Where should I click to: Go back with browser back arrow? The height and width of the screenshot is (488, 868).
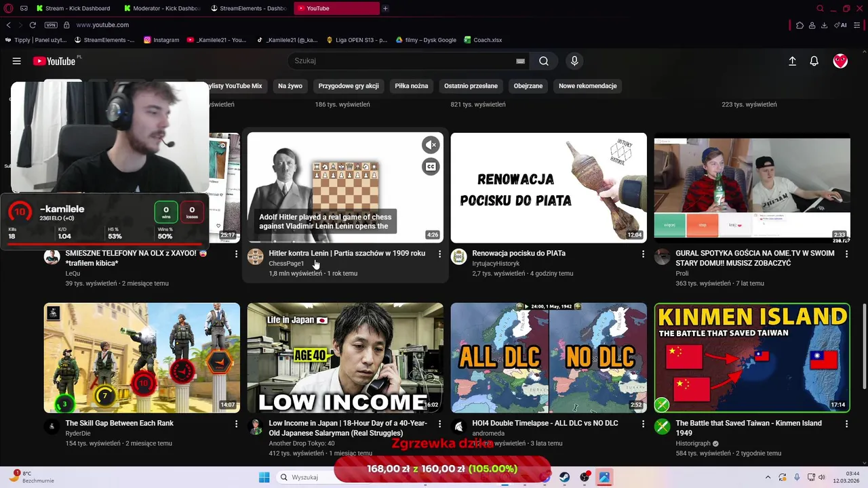click(x=8, y=25)
